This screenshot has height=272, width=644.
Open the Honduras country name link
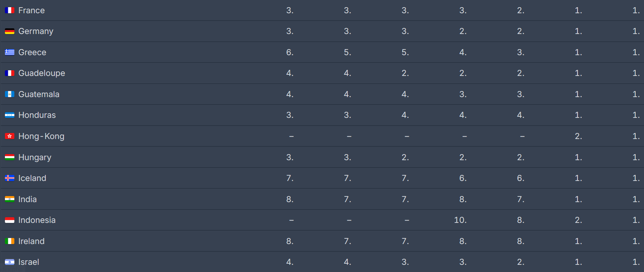[x=37, y=115]
